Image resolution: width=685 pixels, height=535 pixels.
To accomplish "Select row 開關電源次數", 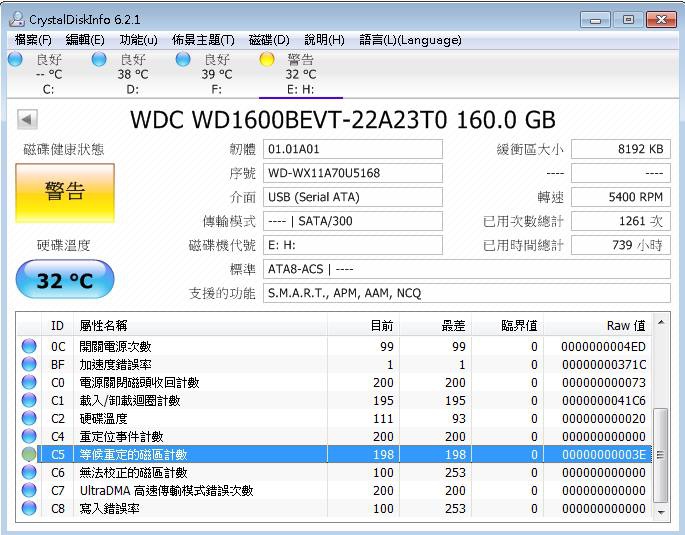I will tap(334, 346).
